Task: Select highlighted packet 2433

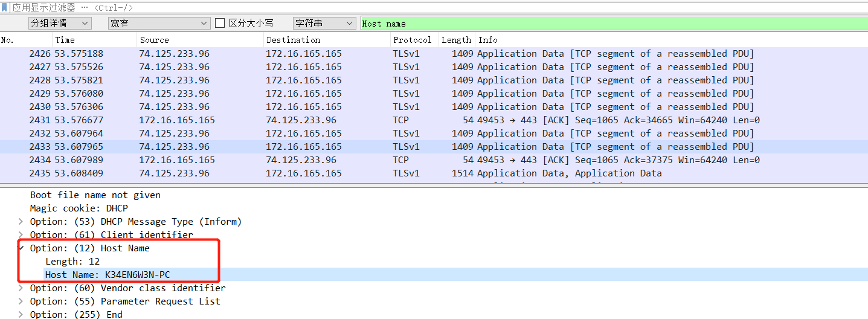Action: pos(434,147)
